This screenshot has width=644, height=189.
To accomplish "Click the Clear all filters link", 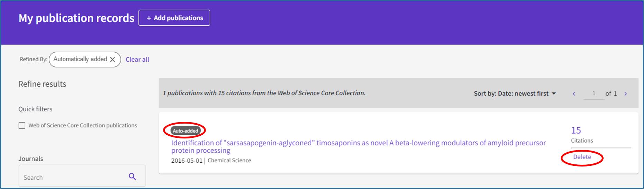I will click(137, 60).
